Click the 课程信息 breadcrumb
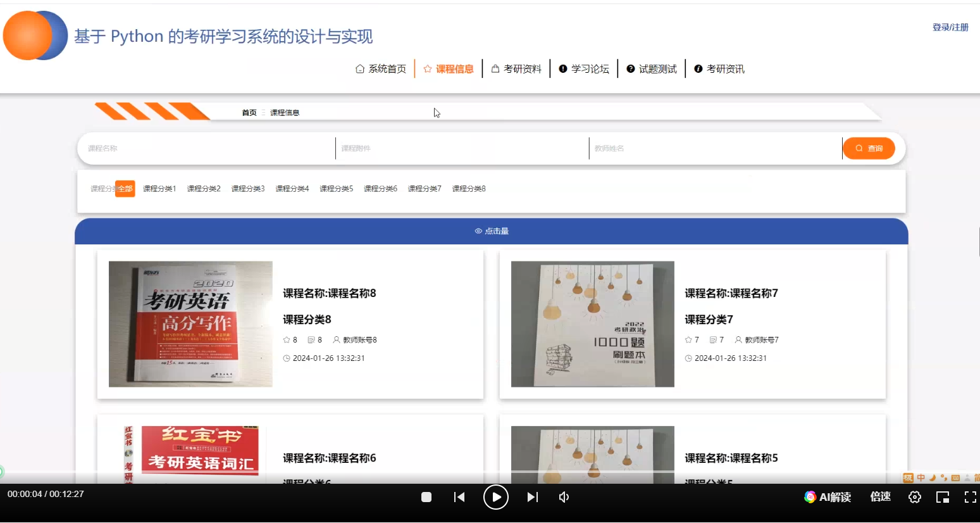980x523 pixels. [x=285, y=113]
